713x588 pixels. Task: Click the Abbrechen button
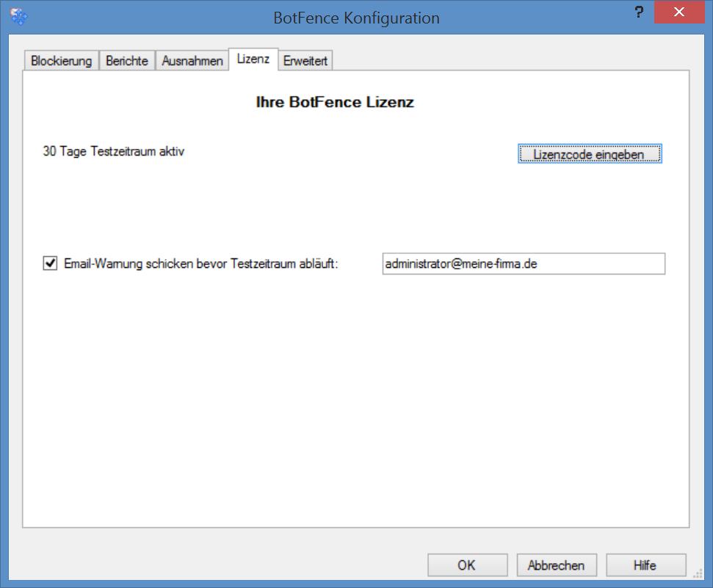tap(557, 565)
